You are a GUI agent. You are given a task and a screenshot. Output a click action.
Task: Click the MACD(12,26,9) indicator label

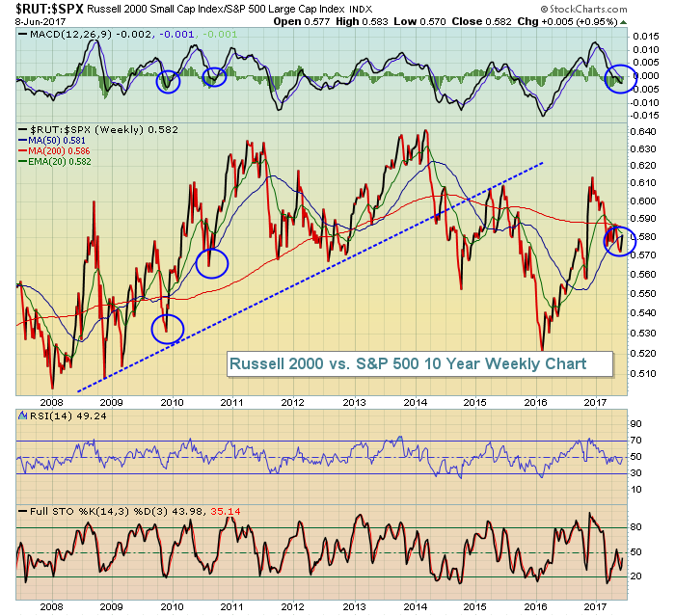(x=71, y=34)
